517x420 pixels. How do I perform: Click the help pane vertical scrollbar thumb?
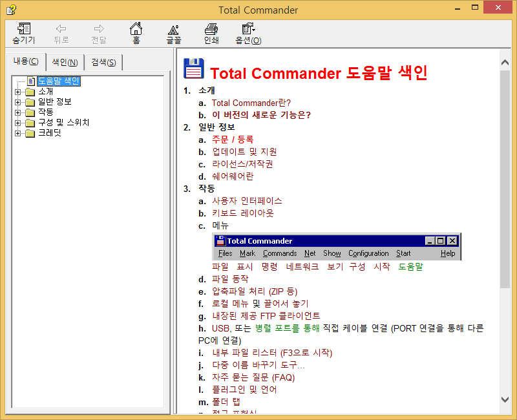tap(505, 180)
